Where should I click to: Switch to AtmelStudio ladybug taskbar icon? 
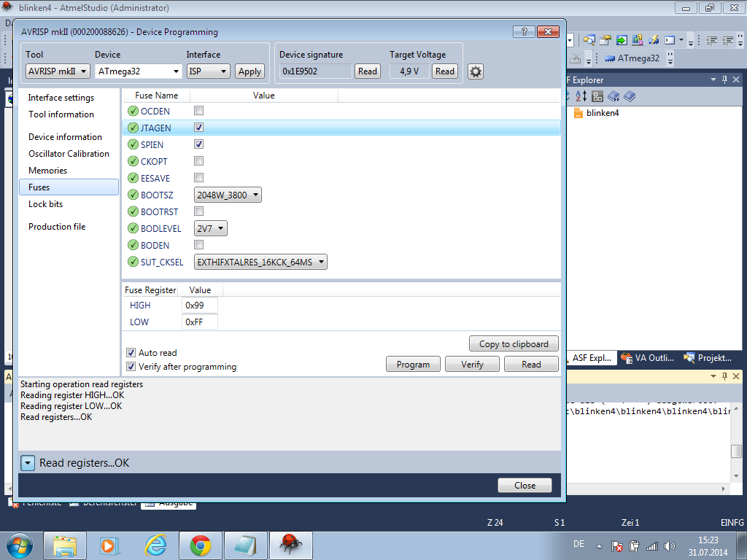pos(291,545)
